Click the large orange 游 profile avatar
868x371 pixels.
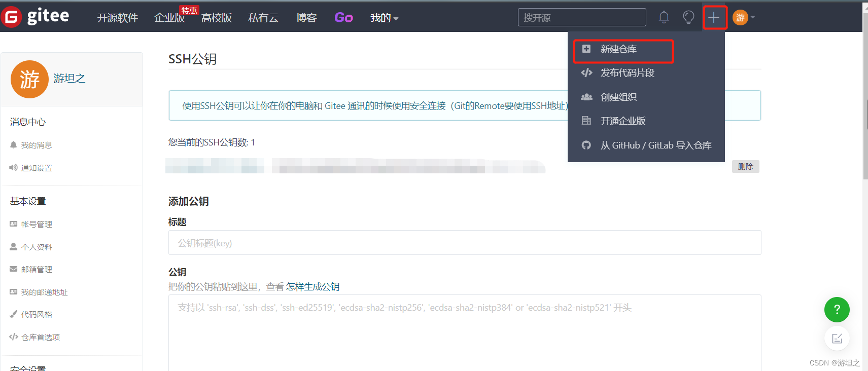pyautogui.click(x=29, y=80)
